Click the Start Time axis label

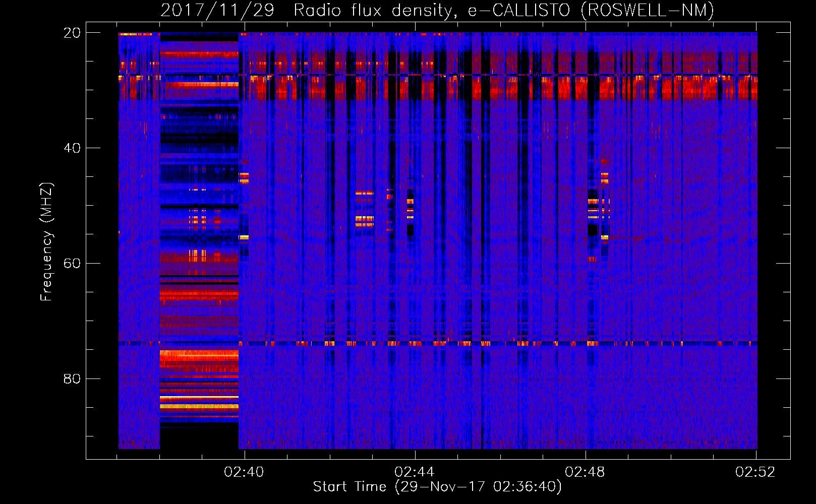(437, 487)
